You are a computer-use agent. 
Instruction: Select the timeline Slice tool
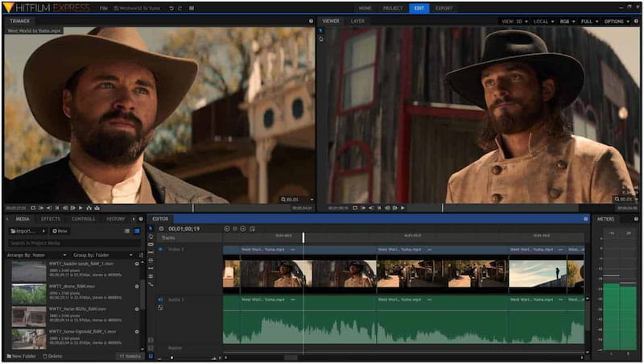point(151,245)
